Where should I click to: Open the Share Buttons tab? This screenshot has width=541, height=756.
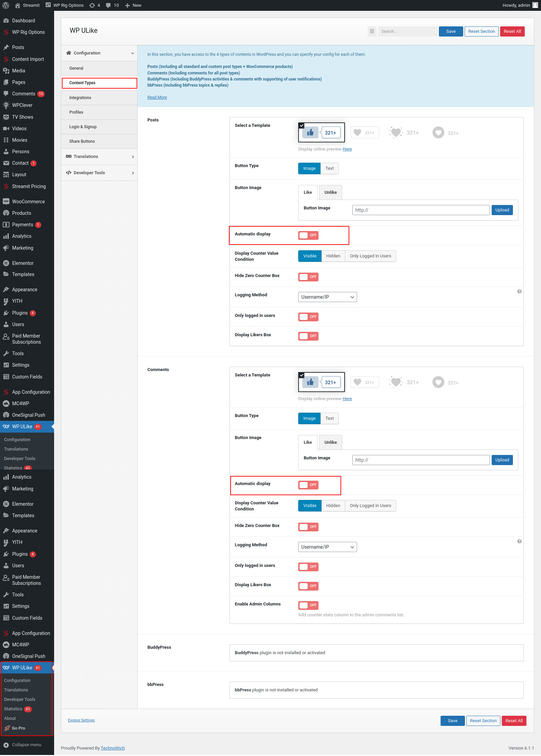[x=99, y=141]
